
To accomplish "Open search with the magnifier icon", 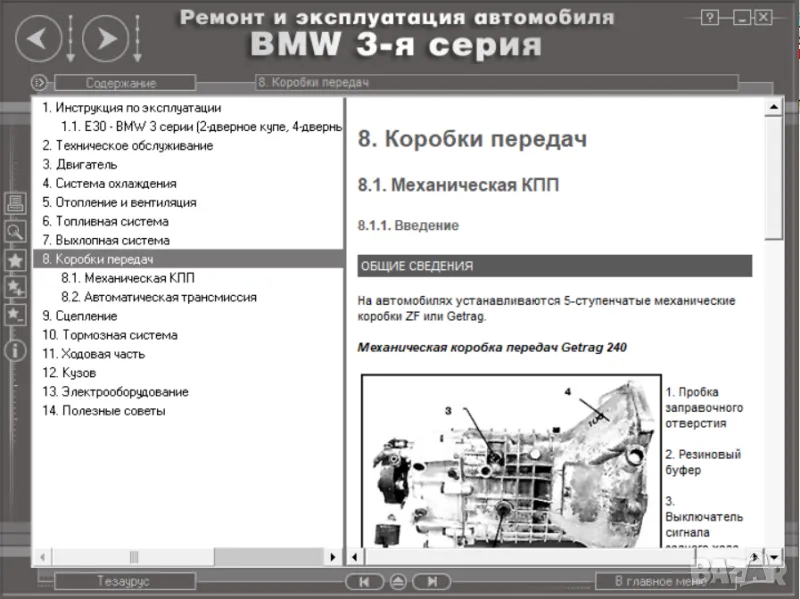I will [15, 231].
